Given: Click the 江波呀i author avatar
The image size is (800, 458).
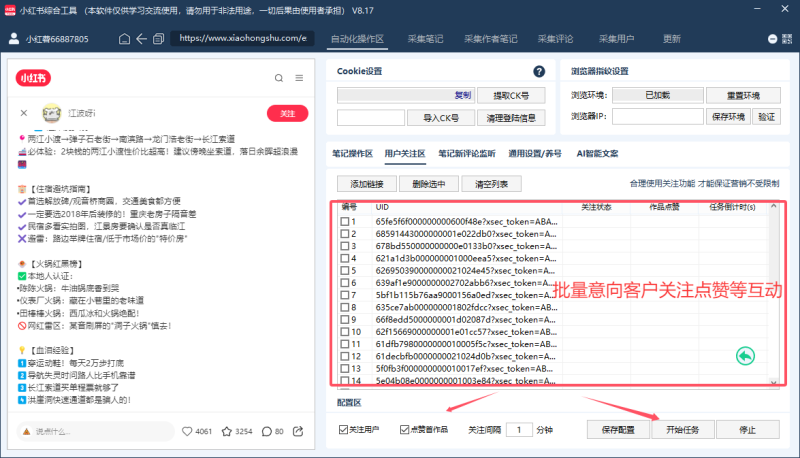Looking at the screenshot, I should [52, 113].
